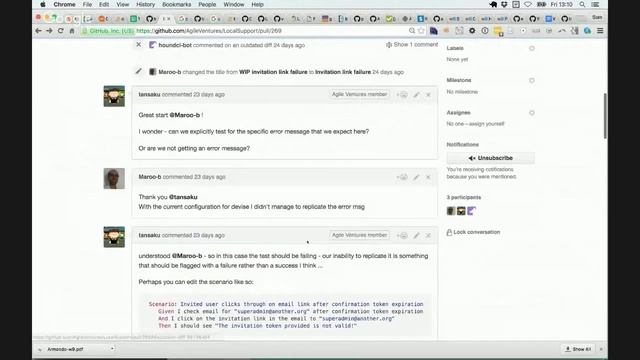This screenshot has height=360, width=640.
Task: Bookmark this page with the star icon
Action: click(421, 31)
